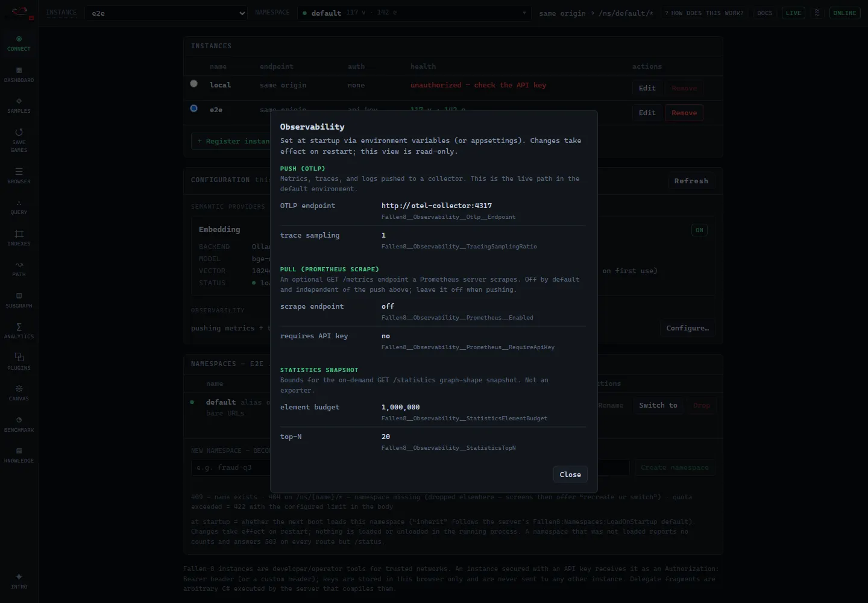Screen dimensions: 868x603
Task: Click the 'Fallen8__Observability__TracingSamplingRatio' variable name
Action: (x=459, y=247)
